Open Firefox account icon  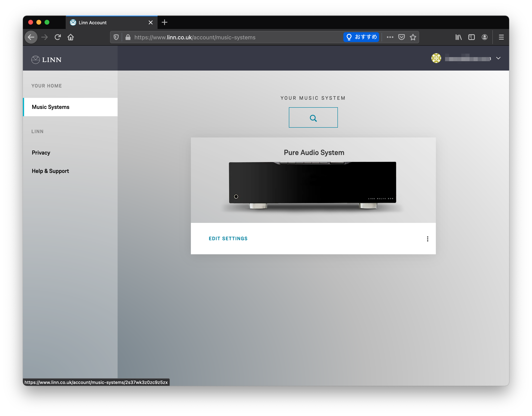484,37
